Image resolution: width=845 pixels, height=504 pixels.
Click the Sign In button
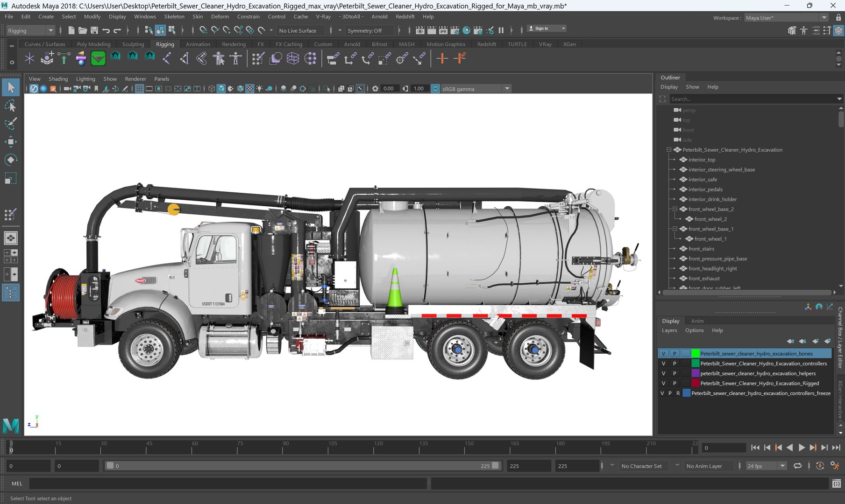click(x=547, y=28)
